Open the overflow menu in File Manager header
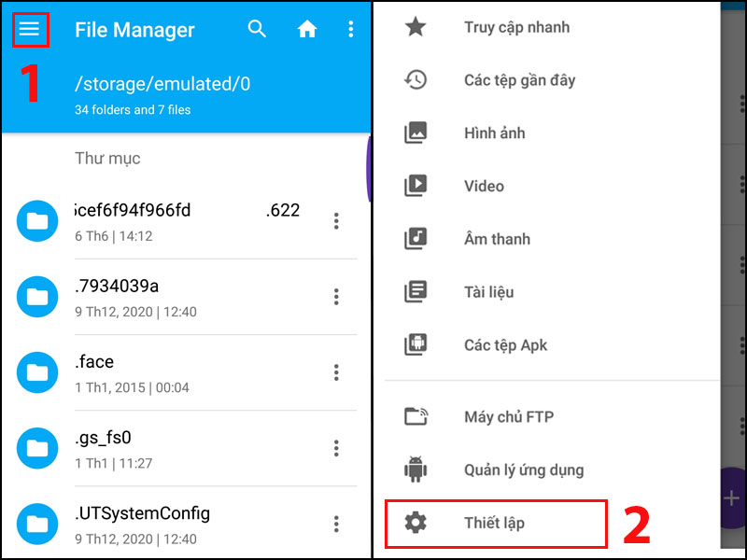Screen dimensions: 747x560 (351, 29)
